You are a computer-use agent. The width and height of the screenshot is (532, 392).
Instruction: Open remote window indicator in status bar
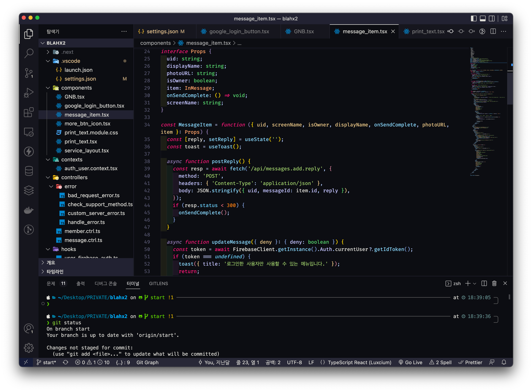pos(26,362)
